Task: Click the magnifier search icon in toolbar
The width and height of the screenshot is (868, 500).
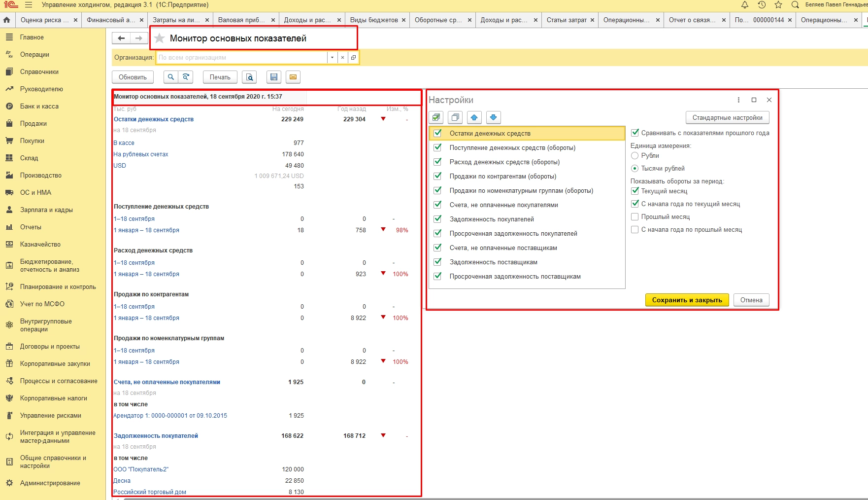Action: pyautogui.click(x=170, y=77)
